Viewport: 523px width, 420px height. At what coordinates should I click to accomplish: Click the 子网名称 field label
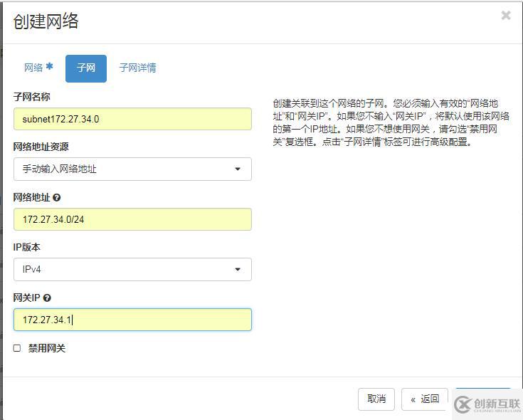pyautogui.click(x=32, y=97)
